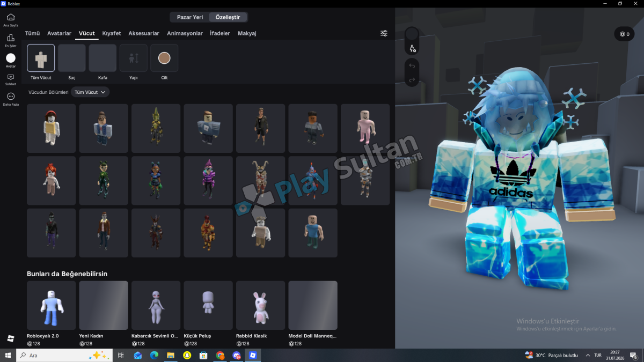Open Task View from the taskbar
644x362 pixels.
click(x=121, y=355)
